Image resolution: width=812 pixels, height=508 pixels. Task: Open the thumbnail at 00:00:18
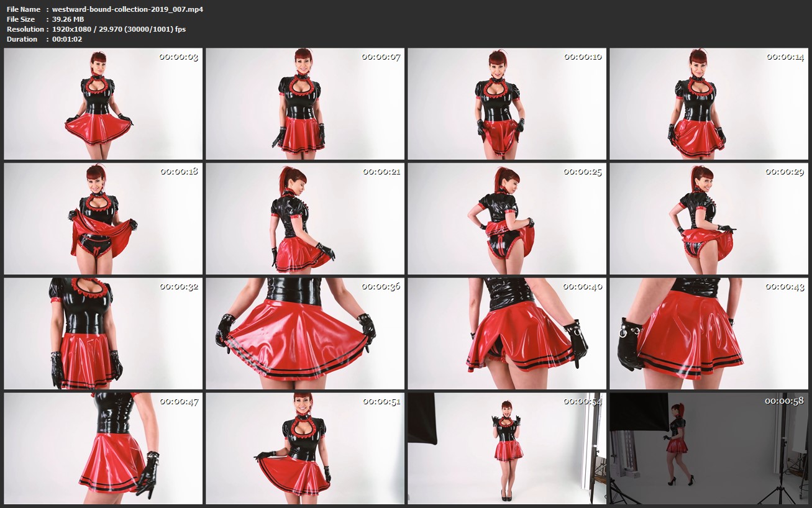click(103, 219)
